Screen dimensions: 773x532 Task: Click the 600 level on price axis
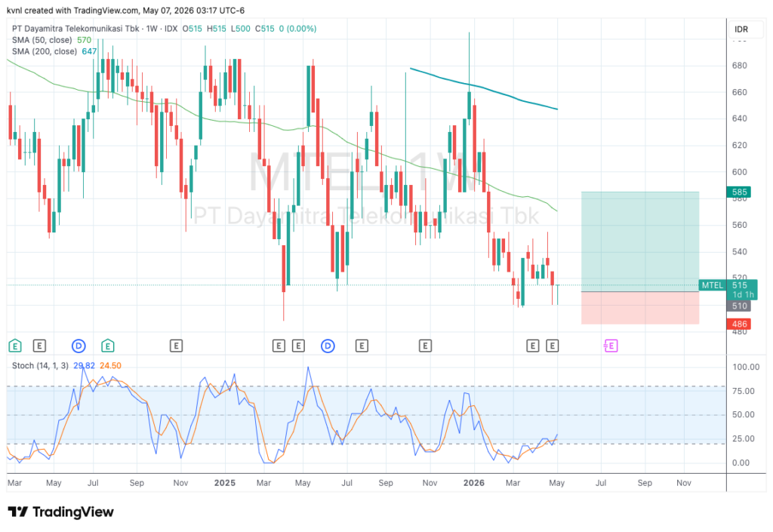pos(740,172)
